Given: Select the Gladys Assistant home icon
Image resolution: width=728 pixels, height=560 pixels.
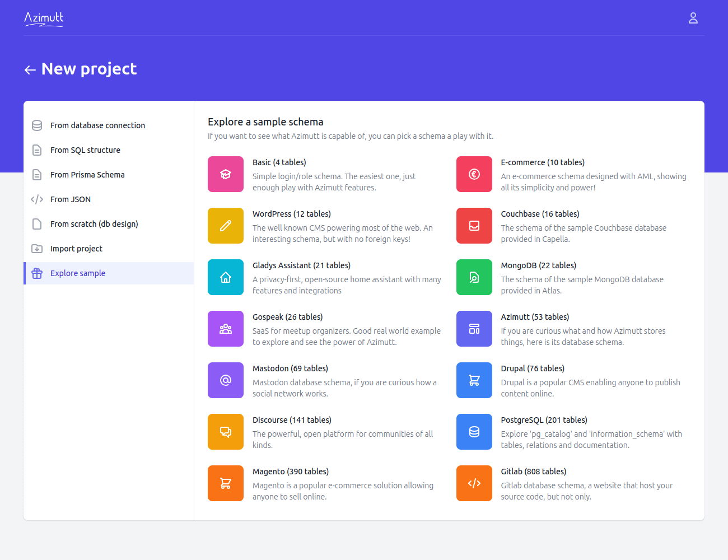Looking at the screenshot, I should pos(226,277).
